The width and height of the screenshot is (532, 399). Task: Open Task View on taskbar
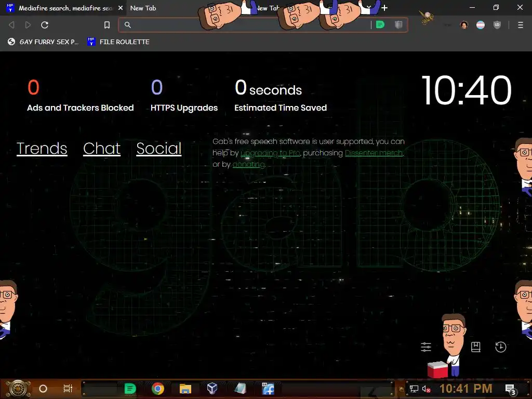point(68,389)
